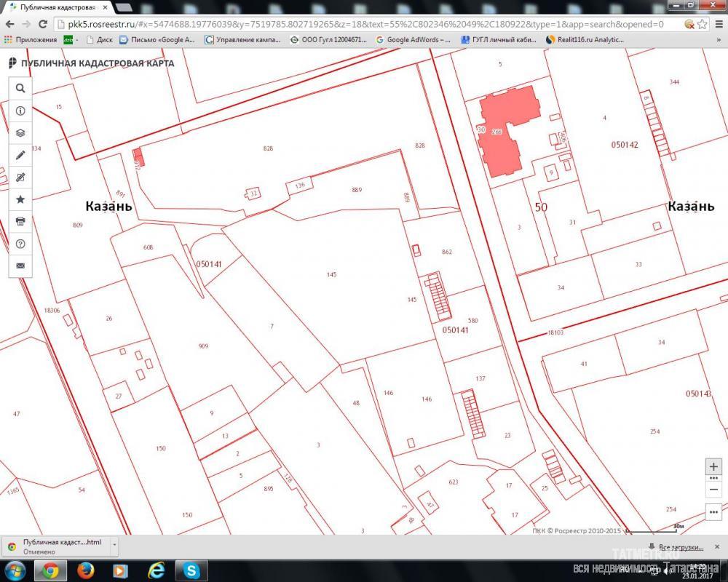Click quarter label 050143
This screenshot has height=582, width=728.
point(699,394)
